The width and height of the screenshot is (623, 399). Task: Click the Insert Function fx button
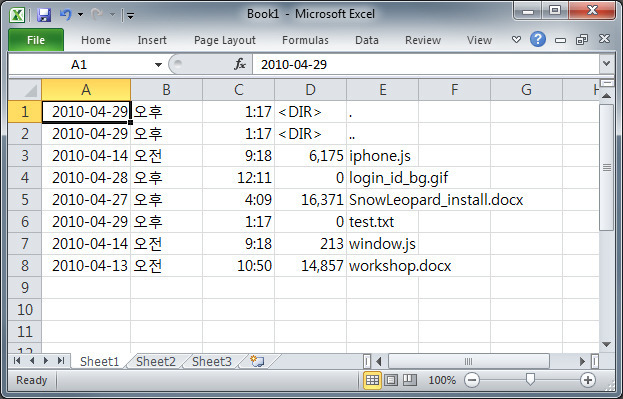(240, 64)
